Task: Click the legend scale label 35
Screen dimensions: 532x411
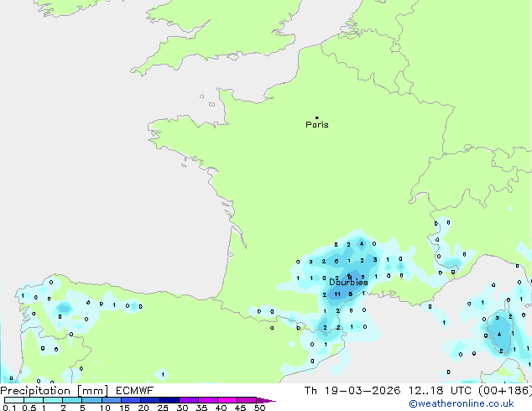Action: click(201, 408)
